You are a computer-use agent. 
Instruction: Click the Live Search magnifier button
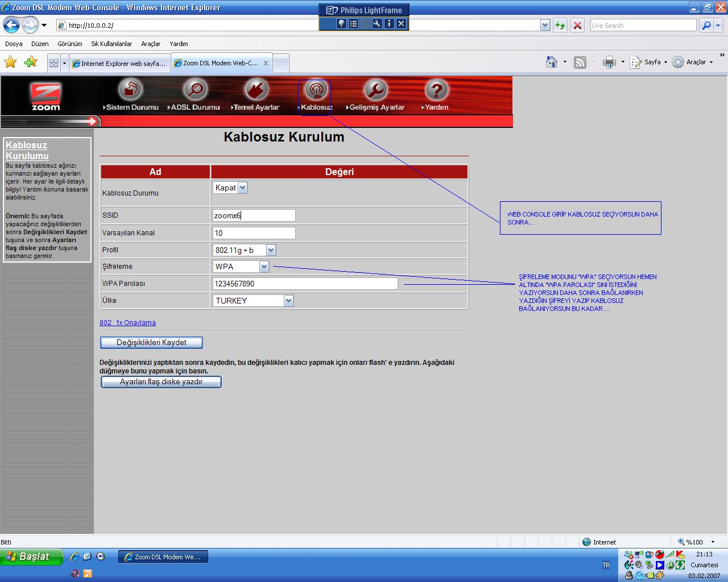[706, 25]
